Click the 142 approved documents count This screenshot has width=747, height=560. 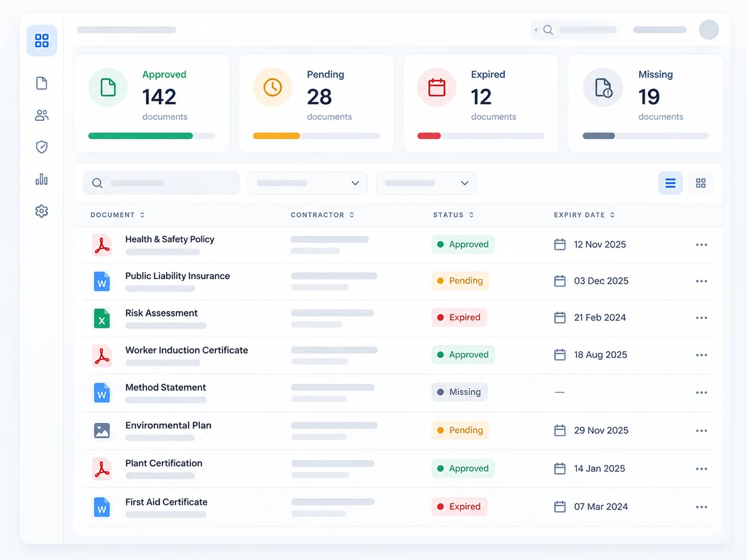(159, 97)
